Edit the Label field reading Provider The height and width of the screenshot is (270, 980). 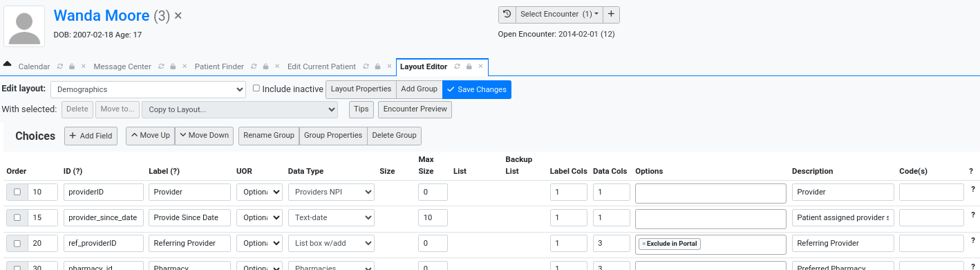[189, 192]
